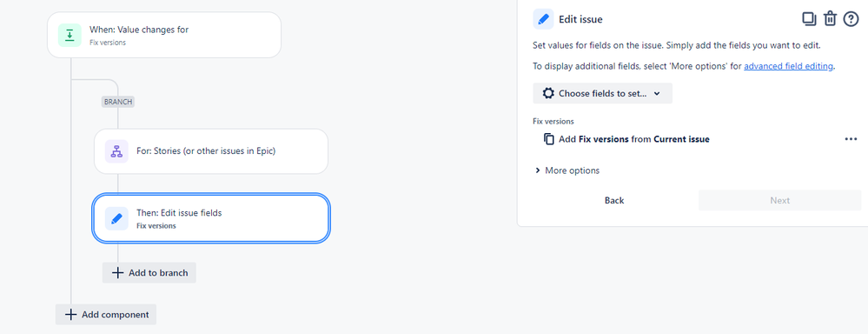Click the copy icon beside Add Fix versions
The height and width of the screenshot is (334, 868).
[x=549, y=139]
